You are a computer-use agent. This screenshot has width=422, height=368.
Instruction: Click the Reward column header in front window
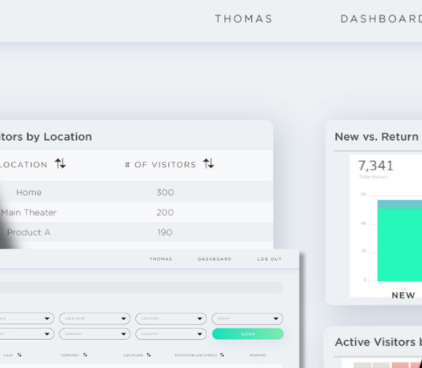point(258,355)
